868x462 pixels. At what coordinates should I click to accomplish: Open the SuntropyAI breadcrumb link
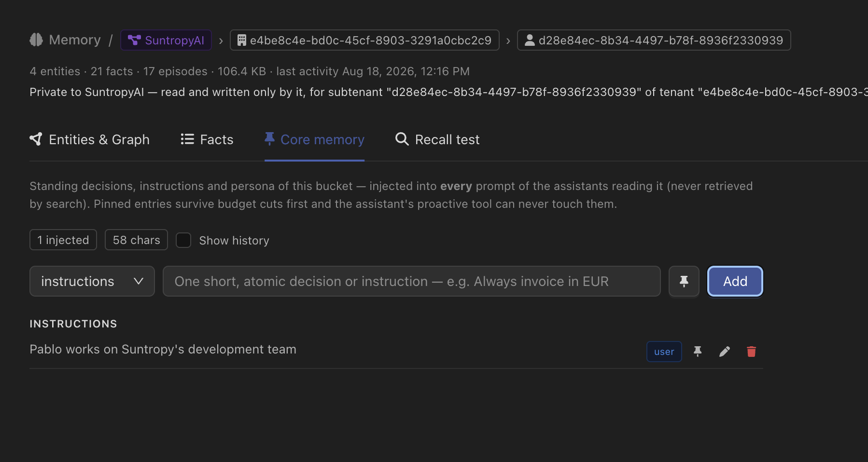166,40
